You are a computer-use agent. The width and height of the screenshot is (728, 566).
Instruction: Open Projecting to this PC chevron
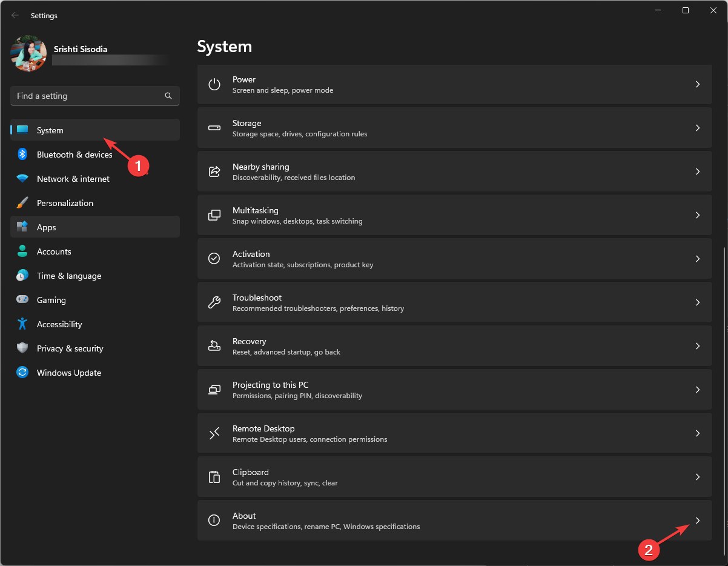pos(698,390)
